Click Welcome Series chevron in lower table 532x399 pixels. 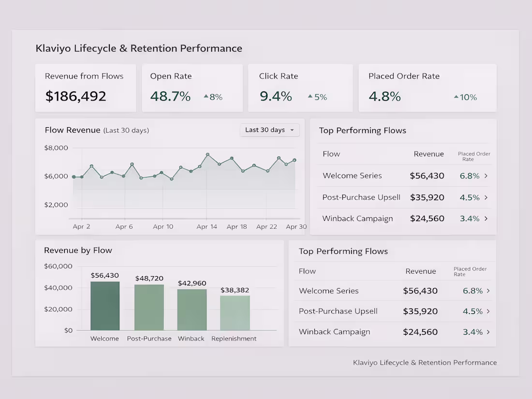(x=488, y=291)
